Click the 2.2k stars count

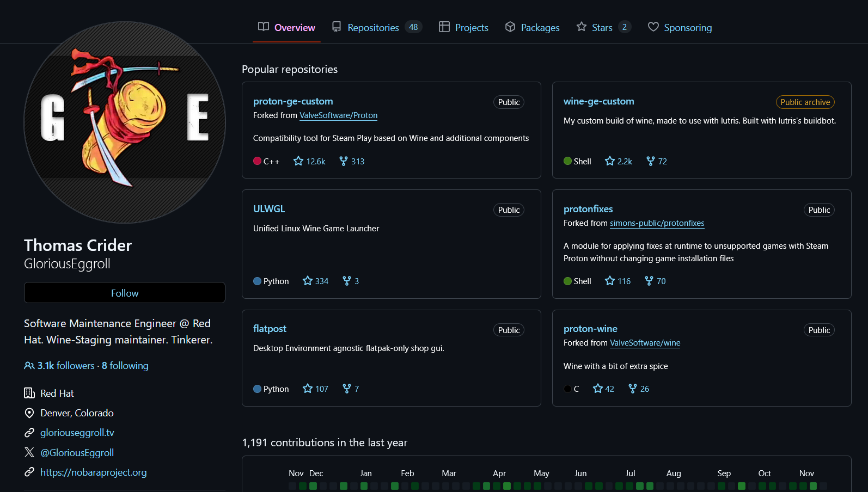click(x=625, y=162)
